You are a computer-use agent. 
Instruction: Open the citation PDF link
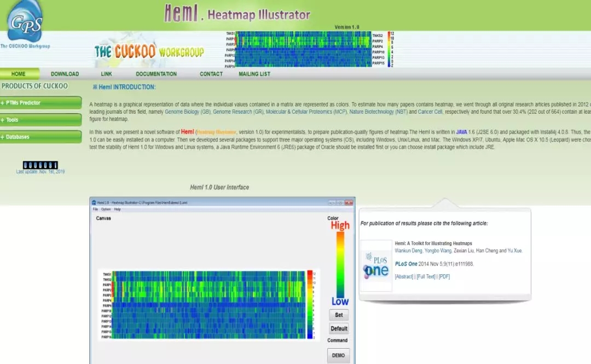[x=444, y=277]
